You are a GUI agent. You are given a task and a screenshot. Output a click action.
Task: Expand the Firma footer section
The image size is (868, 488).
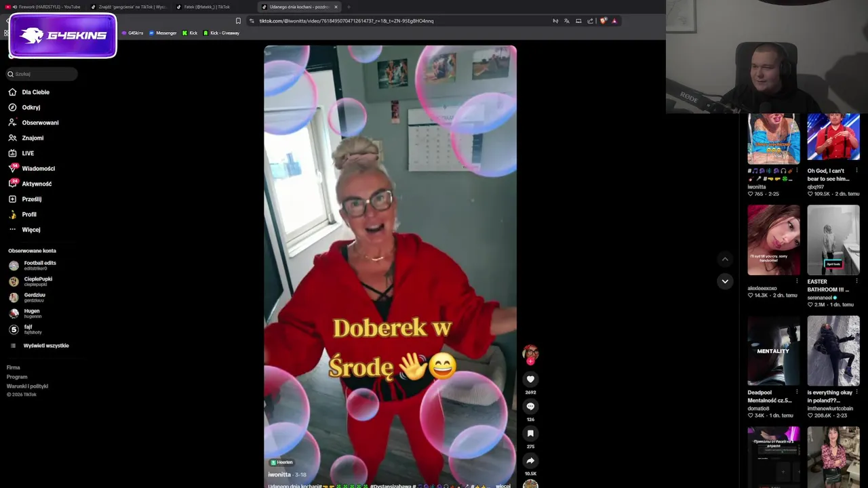[x=14, y=367]
